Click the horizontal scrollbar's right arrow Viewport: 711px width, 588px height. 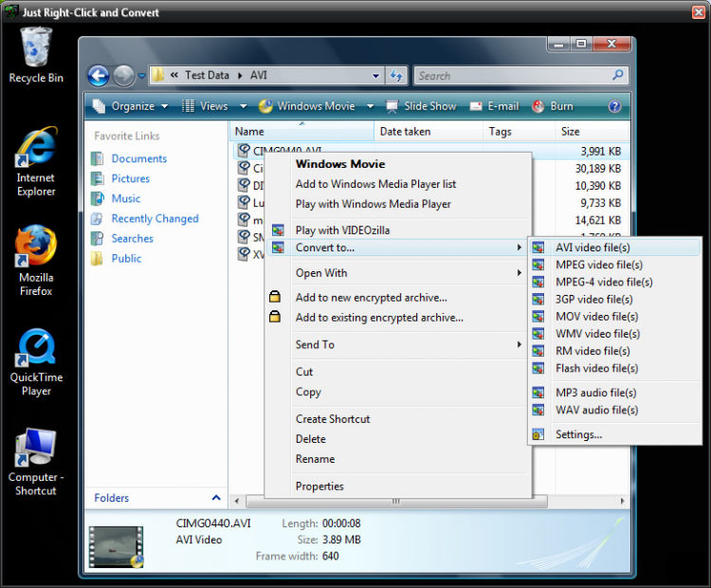622,502
